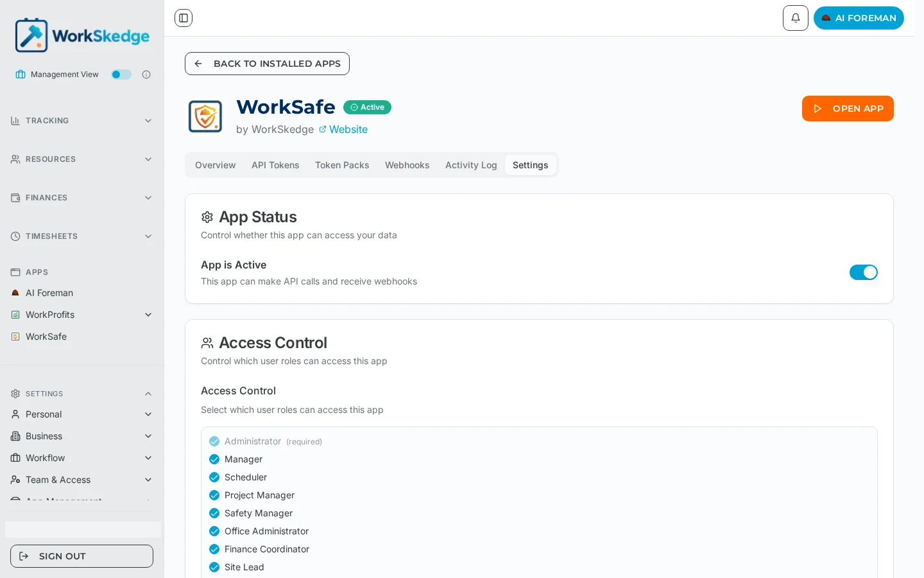Click the Finances wallet icon
Image resolution: width=924 pixels, height=578 pixels.
15,198
